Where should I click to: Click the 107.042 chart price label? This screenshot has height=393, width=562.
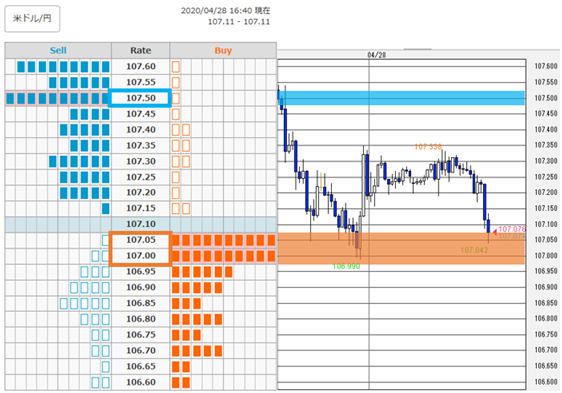(474, 250)
